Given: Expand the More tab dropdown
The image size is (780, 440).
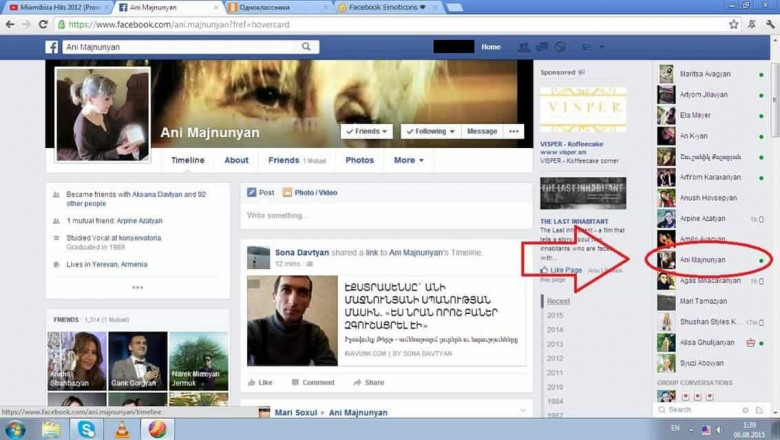Looking at the screenshot, I should 408,160.
